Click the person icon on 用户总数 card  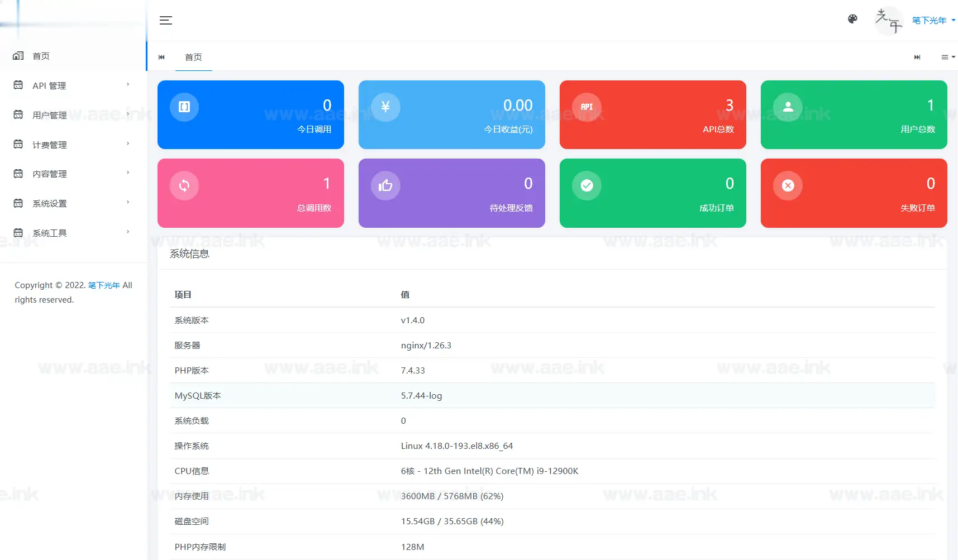click(x=788, y=107)
